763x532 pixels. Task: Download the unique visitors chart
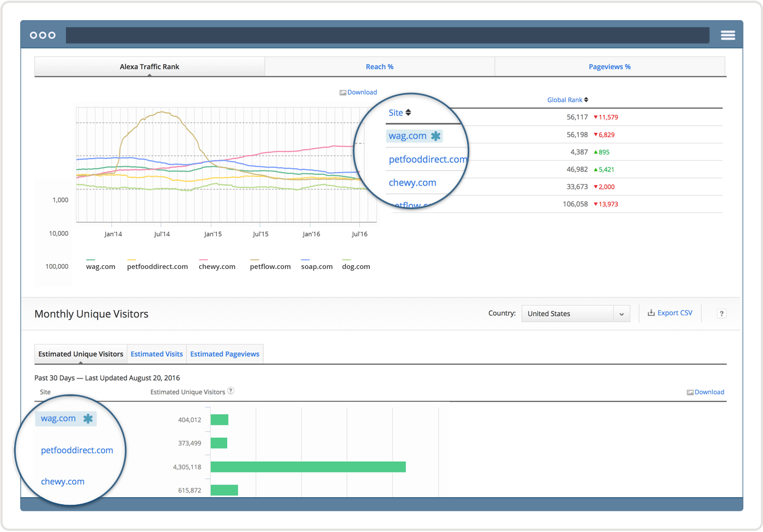click(705, 392)
